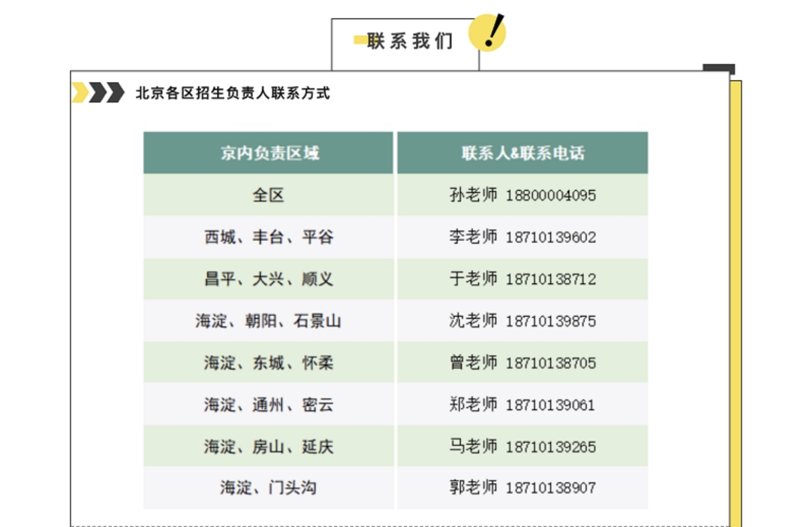
Task: Select the 昌平、大兴、顺义 region cell
Action: [269, 279]
